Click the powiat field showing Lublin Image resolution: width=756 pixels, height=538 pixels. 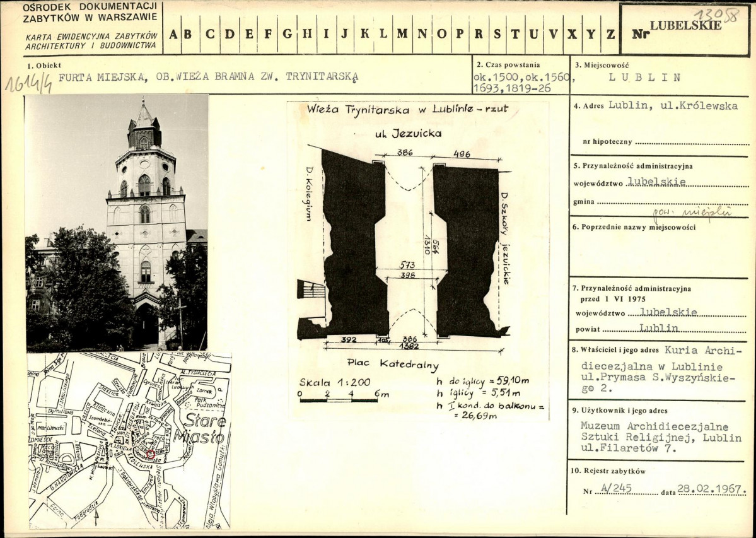point(659,329)
